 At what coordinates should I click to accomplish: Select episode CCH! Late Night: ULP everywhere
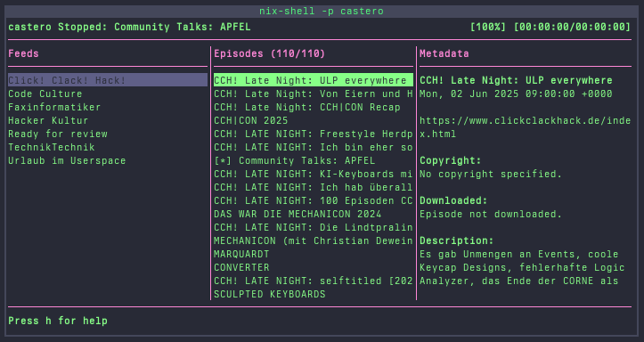point(314,80)
